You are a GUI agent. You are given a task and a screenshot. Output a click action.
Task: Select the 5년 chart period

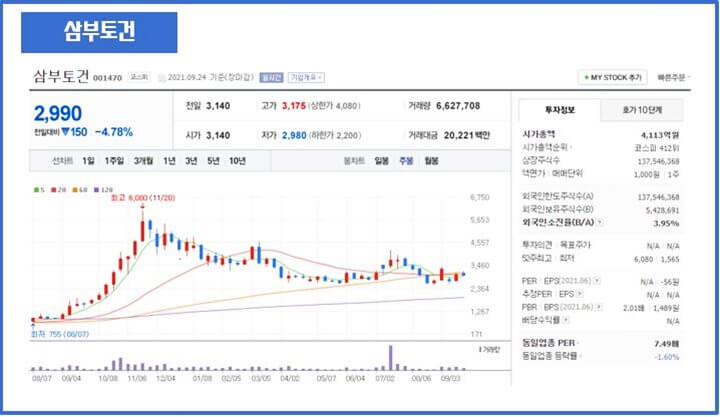(213, 161)
